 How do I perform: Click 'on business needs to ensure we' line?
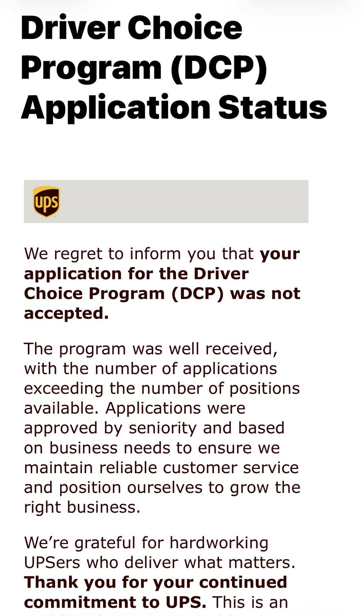click(x=152, y=448)
